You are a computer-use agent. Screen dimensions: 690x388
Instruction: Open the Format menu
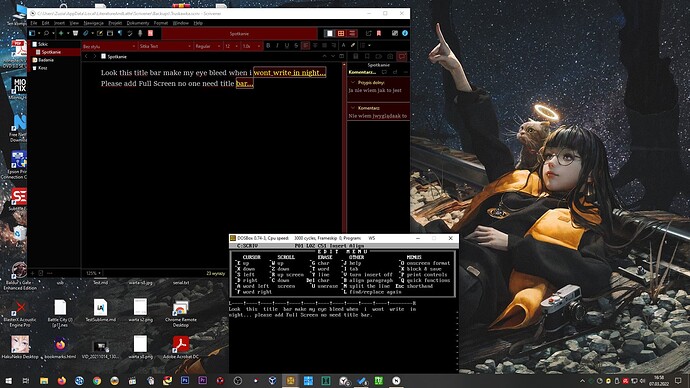pos(161,23)
